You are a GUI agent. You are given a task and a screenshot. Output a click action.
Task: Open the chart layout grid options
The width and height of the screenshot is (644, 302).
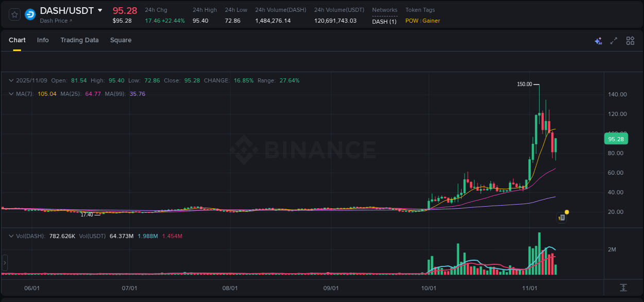(630, 40)
